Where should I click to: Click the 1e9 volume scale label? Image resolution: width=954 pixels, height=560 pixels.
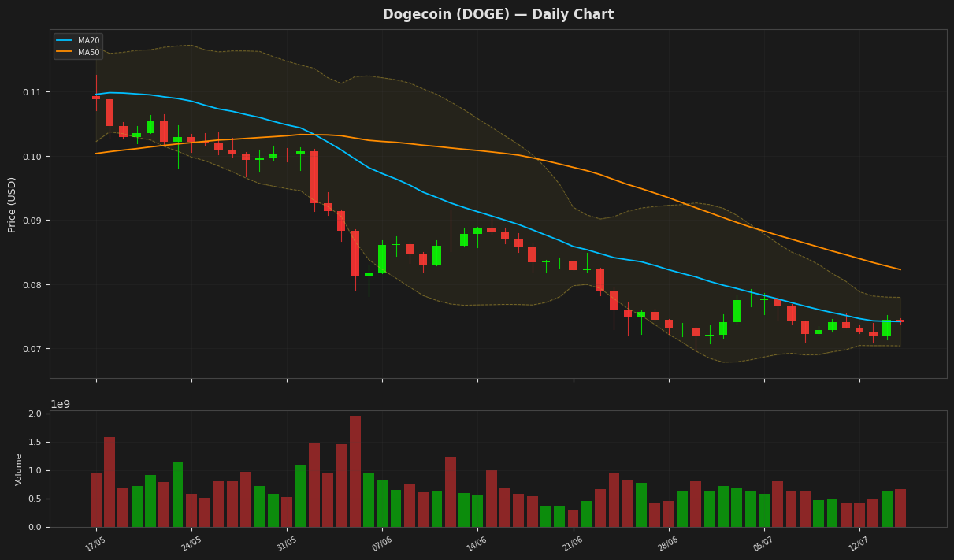[61, 404]
